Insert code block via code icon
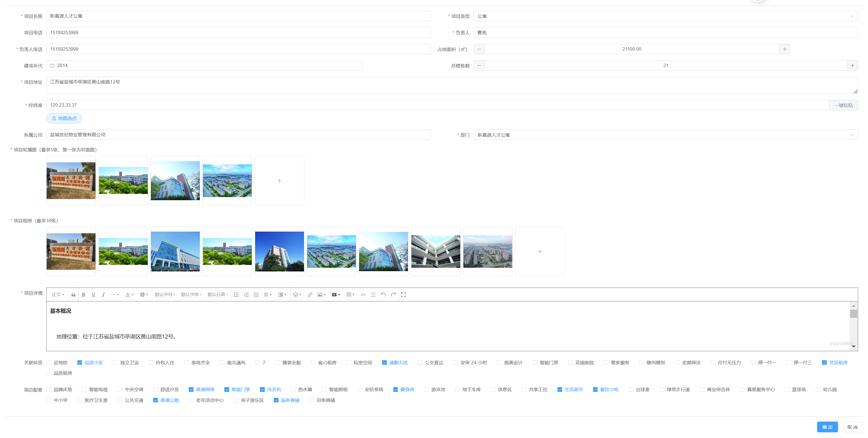 pyautogui.click(x=363, y=295)
